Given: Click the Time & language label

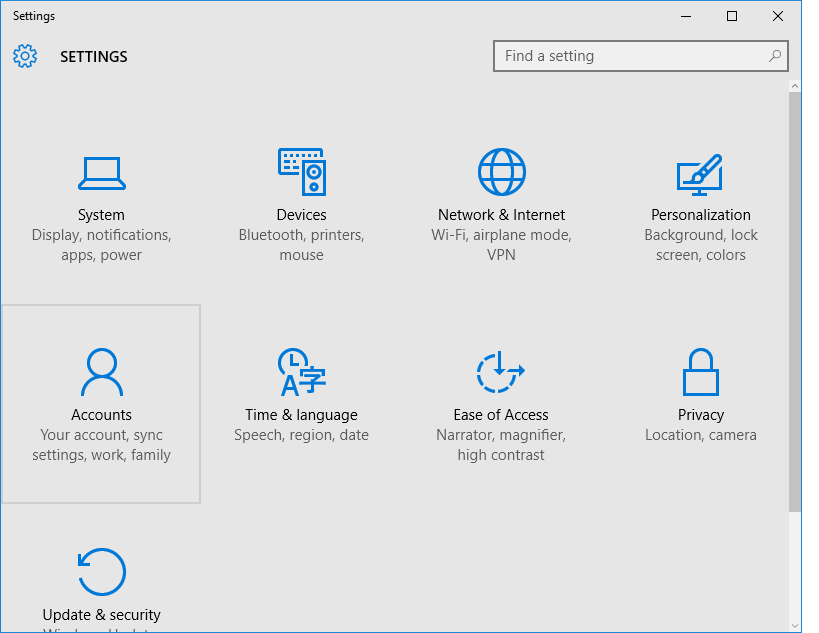Looking at the screenshot, I should pos(301,415).
